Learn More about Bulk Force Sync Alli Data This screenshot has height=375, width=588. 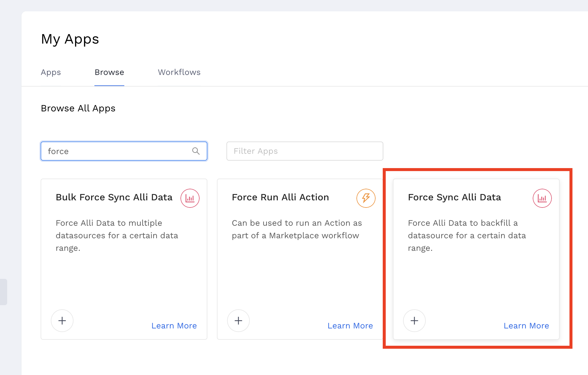[x=174, y=326]
